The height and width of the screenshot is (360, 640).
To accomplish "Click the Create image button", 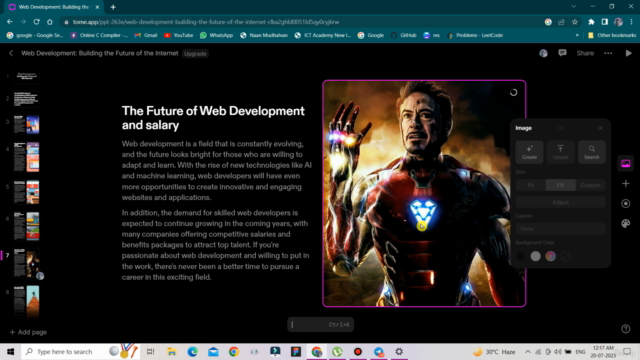I will coord(529,152).
